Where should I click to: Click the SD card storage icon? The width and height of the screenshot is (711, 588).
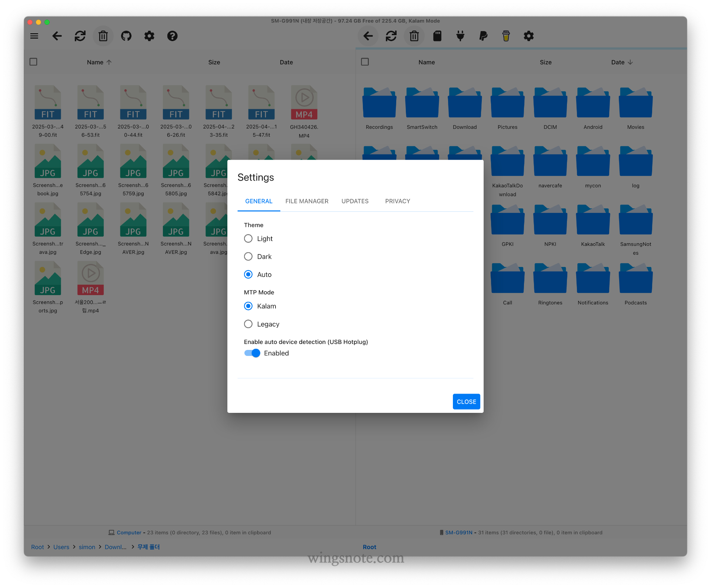coord(437,36)
